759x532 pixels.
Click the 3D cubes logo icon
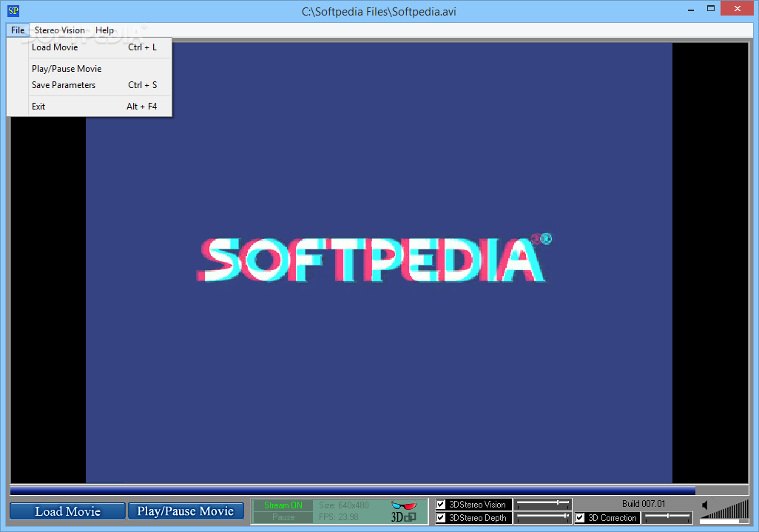tap(404, 517)
